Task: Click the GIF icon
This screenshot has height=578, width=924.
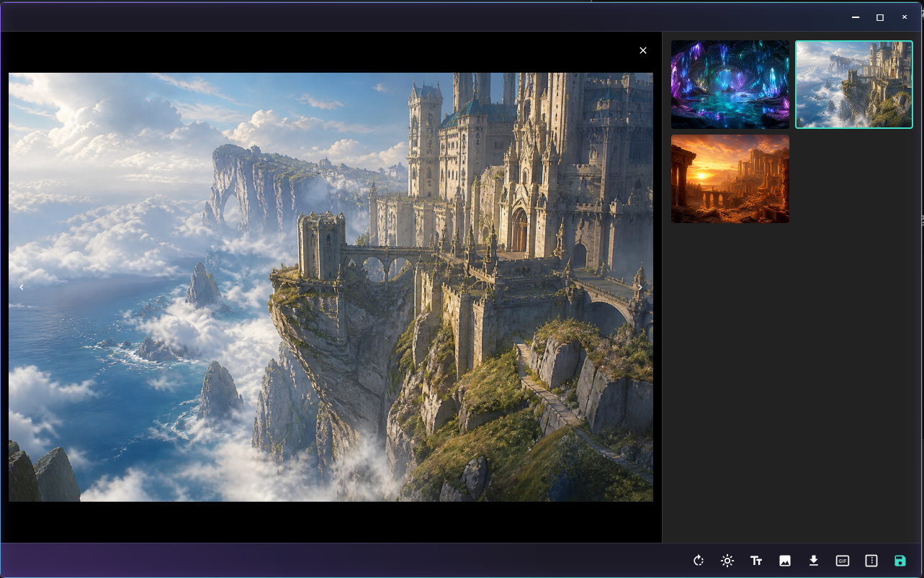Action: tap(843, 561)
